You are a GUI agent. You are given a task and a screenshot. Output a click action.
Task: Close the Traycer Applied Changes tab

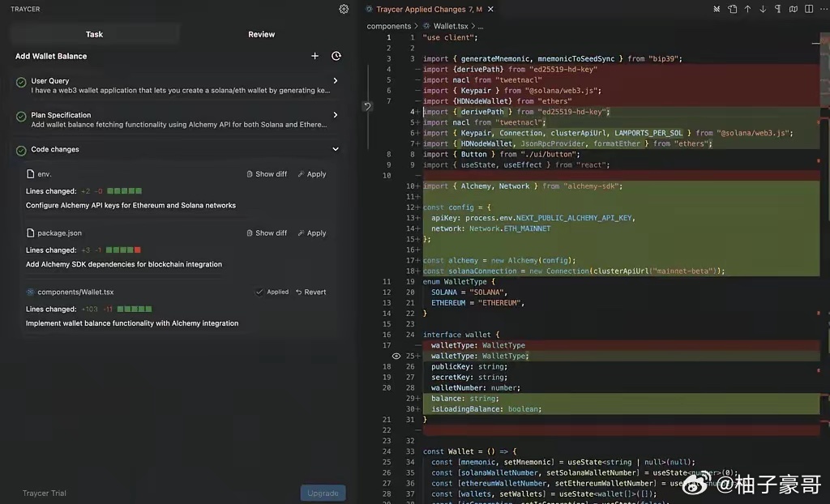pyautogui.click(x=490, y=9)
